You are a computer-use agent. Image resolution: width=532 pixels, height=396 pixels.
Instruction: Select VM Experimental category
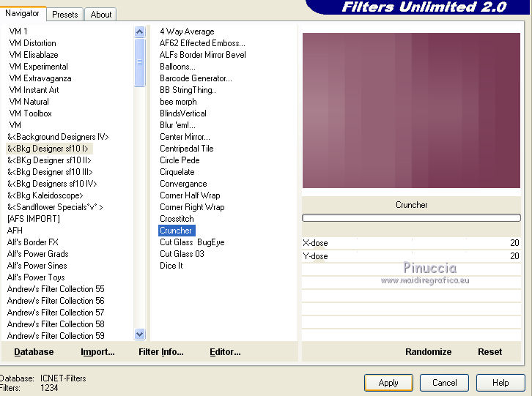point(38,67)
